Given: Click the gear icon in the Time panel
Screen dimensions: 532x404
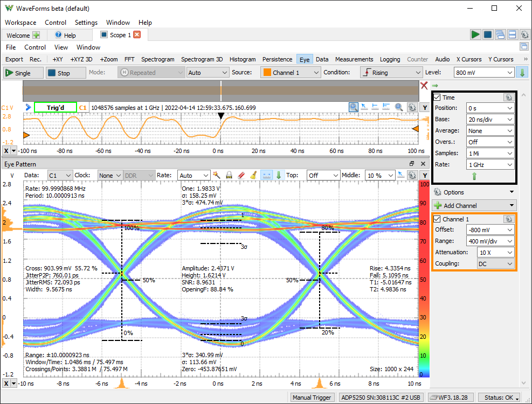Looking at the screenshot, I should pyautogui.click(x=508, y=97).
